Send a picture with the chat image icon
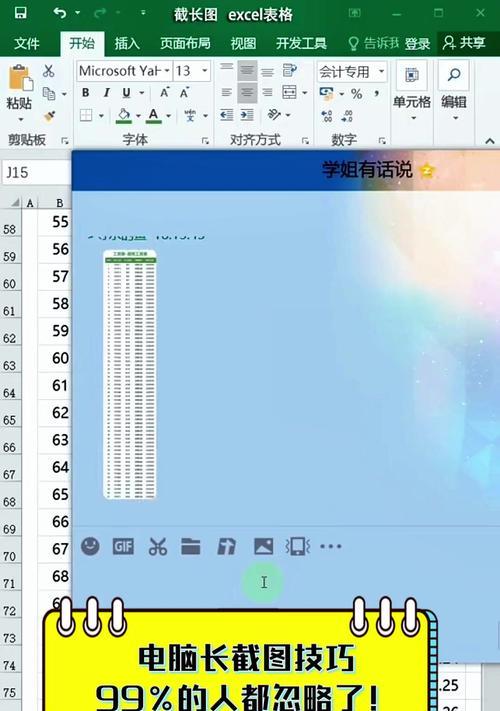 [263, 546]
